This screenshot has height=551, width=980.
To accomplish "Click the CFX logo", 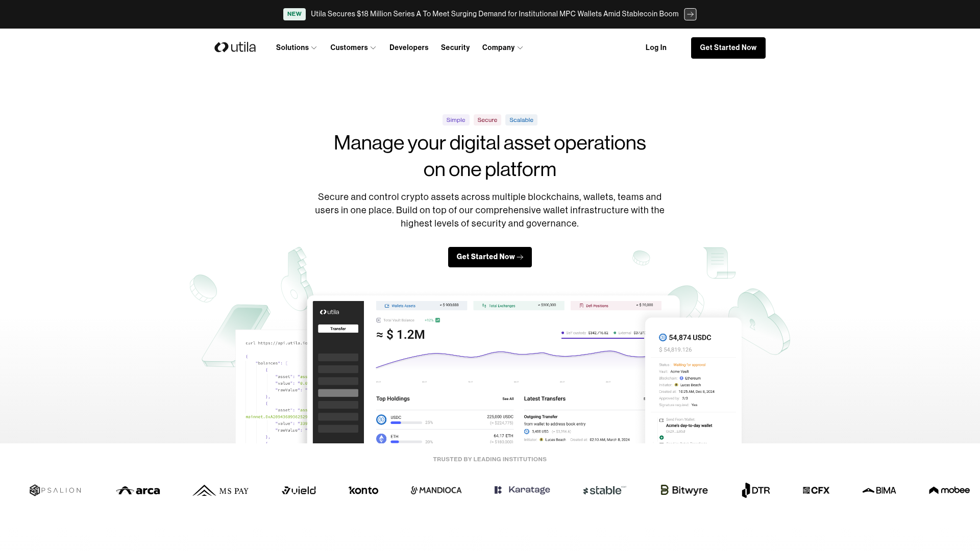I will tap(816, 490).
